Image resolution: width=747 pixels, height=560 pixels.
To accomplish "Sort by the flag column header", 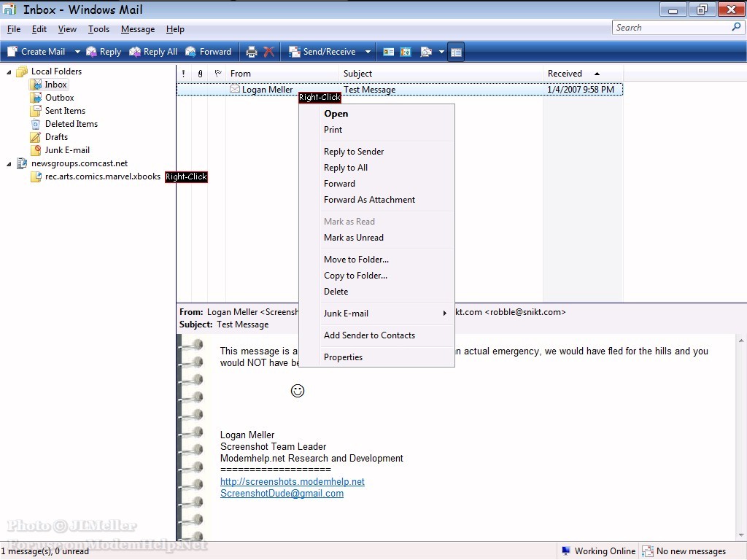I will (x=217, y=74).
